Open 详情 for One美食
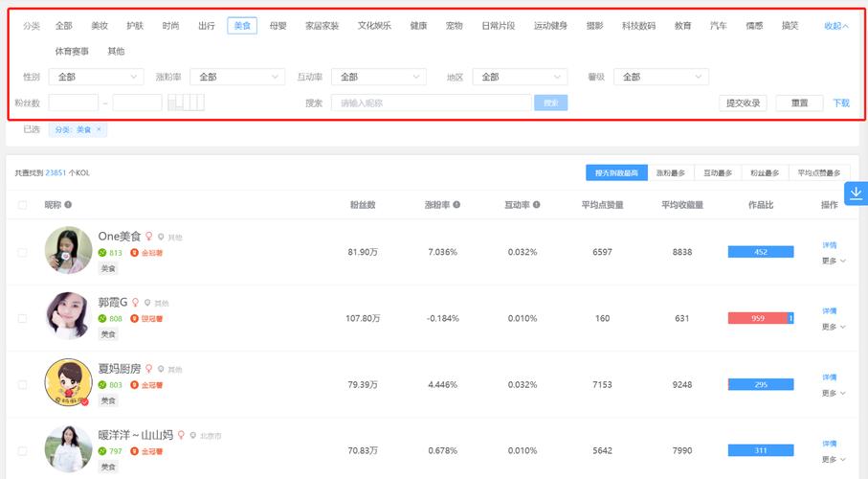This screenshot has height=479, width=868. pos(830,245)
